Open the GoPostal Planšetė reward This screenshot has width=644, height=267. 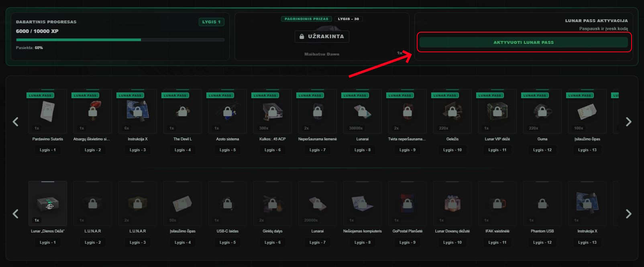coord(408,203)
